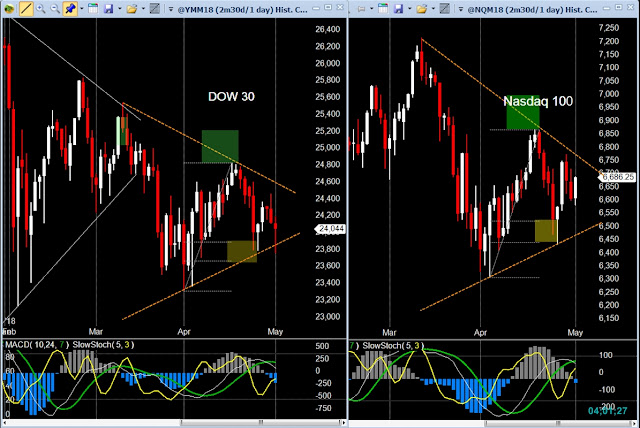Click the Mar date label on DOW chart
Viewport: 640px width, 428px height.
96,331
